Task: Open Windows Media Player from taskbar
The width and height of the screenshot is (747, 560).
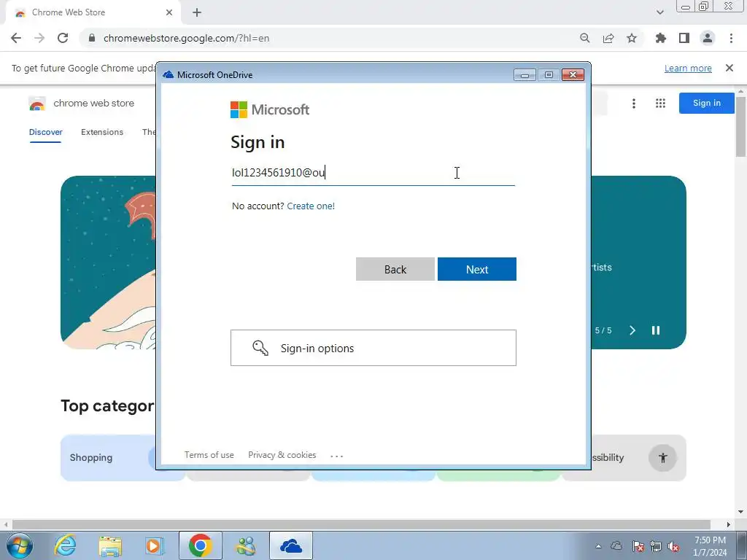Action: coord(155,545)
